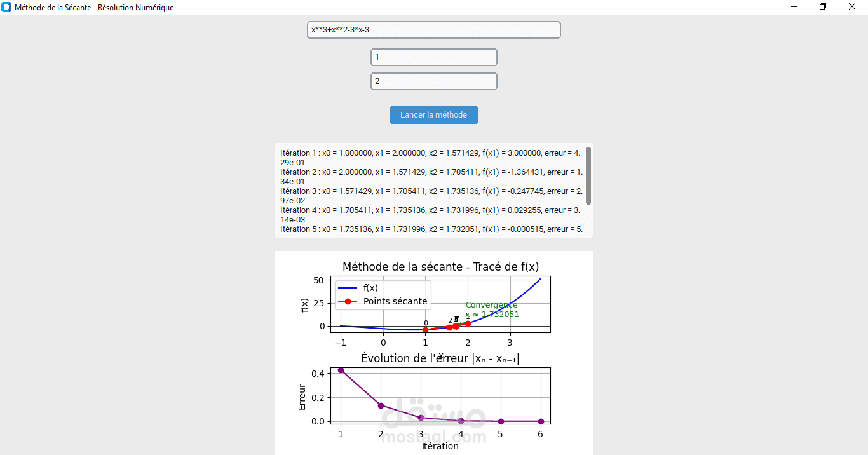868x455 pixels.
Task: Focus the function expression input field
Action: click(x=434, y=30)
